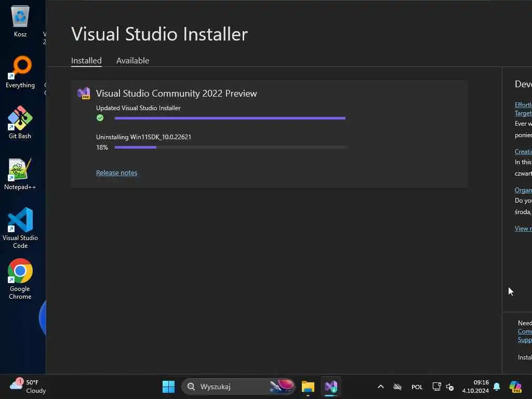Click the Uninstalling Win11SDK_10.0.22621 status text
This screenshot has height=399, width=532.
point(143,137)
